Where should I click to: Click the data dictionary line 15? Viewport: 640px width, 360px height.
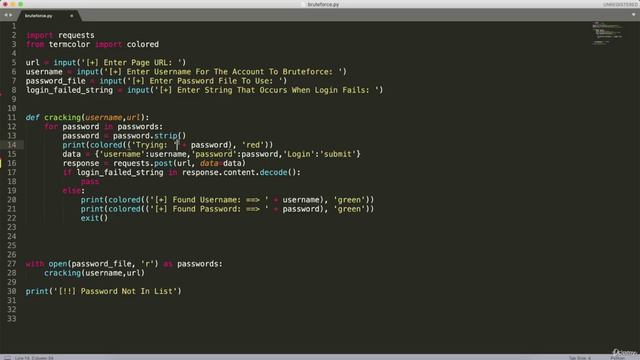click(211, 154)
